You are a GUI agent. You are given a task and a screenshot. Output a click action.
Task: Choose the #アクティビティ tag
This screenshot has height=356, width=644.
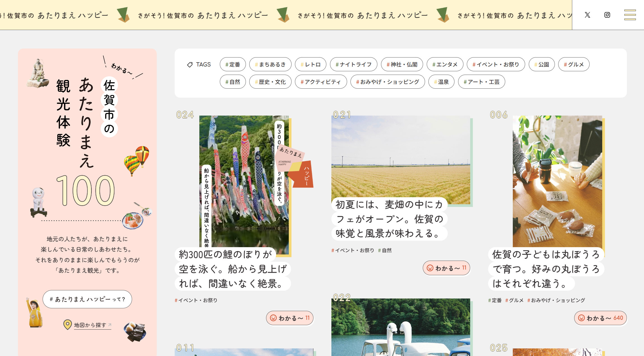coord(321,82)
